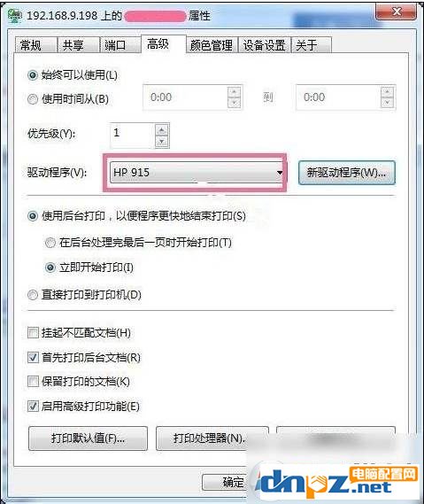Open 打印默认值(F)... settings

tap(88, 438)
